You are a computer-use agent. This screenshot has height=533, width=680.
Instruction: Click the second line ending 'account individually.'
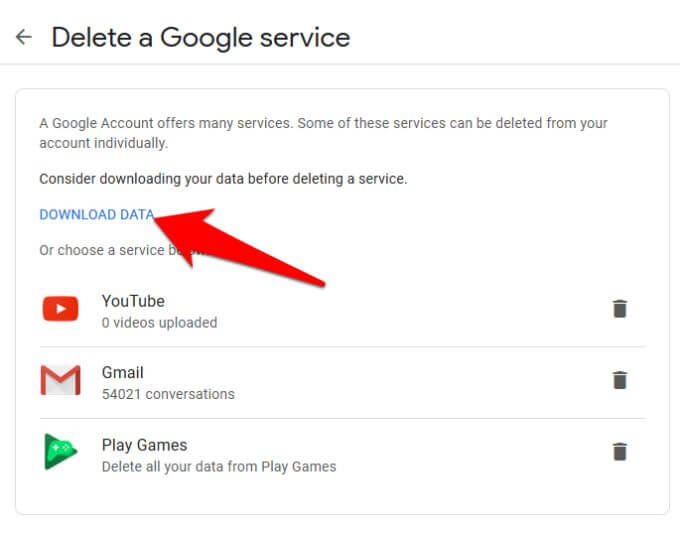pos(103,143)
